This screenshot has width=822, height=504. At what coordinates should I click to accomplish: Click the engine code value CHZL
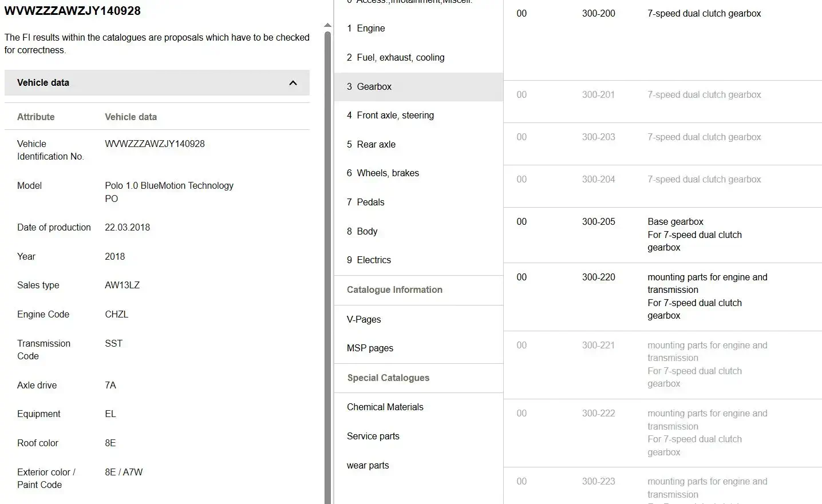pos(116,315)
